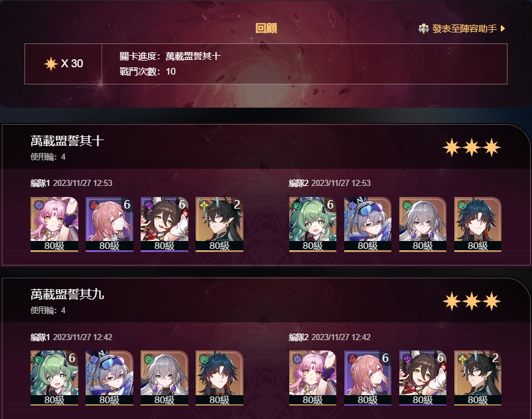The height and width of the screenshot is (419, 532).
Task: Click the three-star rating of 萬載盟誓其九
Action: [471, 302]
